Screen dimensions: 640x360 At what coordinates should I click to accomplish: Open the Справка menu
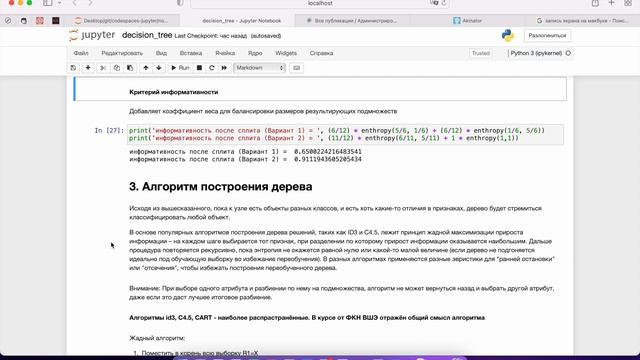coord(321,53)
